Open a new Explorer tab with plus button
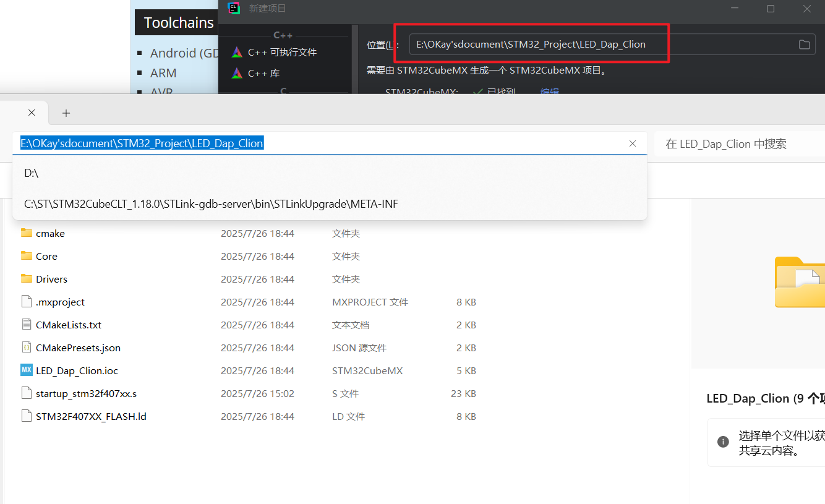Screen dimensions: 825x504 66,113
